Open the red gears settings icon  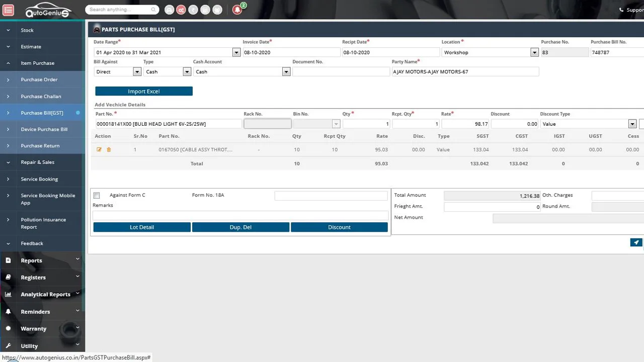pyautogui.click(x=181, y=10)
